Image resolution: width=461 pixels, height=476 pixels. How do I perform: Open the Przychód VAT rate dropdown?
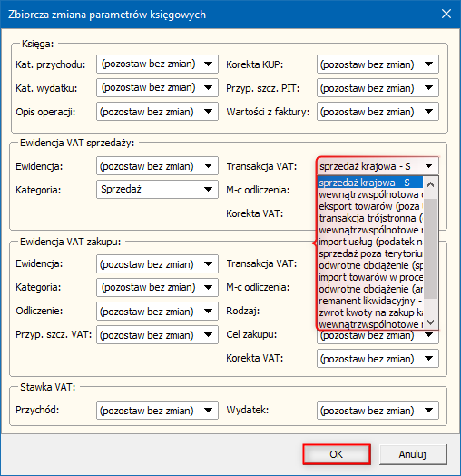tap(157, 410)
